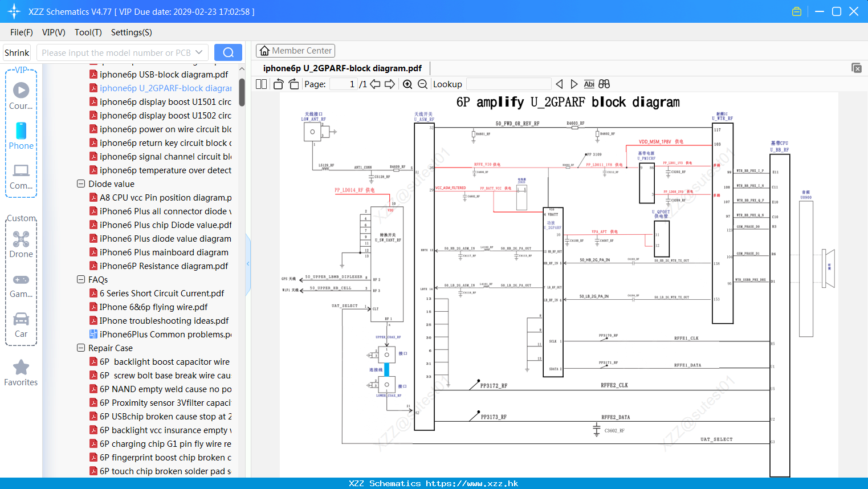Select the Phone category in sidebar

click(x=21, y=136)
